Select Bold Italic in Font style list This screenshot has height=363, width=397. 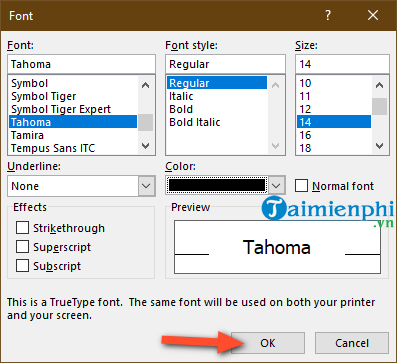[x=195, y=122]
